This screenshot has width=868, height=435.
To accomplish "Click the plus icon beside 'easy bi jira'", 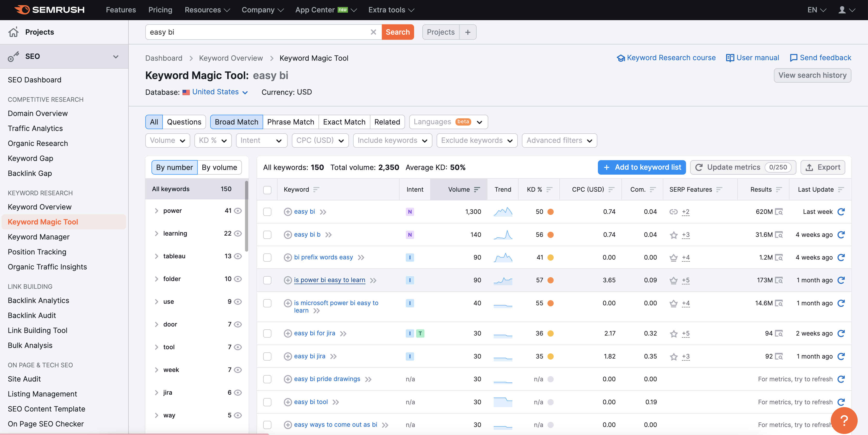I will point(288,356).
